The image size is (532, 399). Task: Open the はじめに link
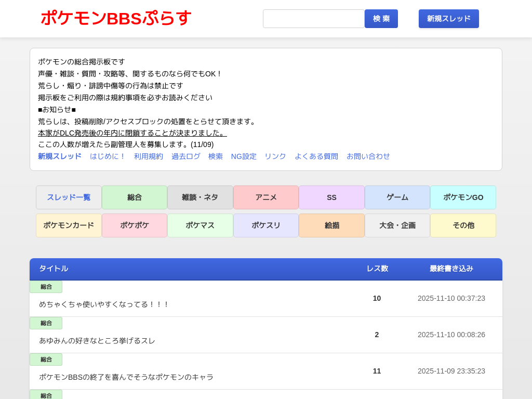pos(108,156)
